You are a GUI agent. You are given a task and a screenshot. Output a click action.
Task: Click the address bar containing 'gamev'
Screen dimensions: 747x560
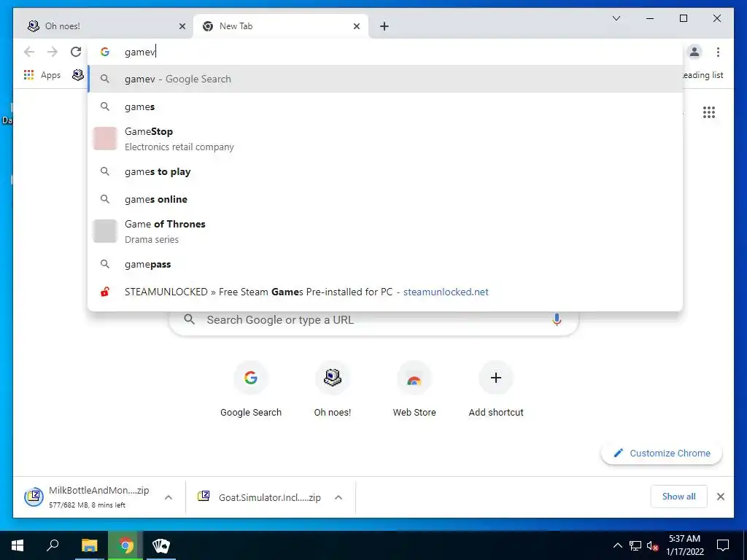point(385,52)
